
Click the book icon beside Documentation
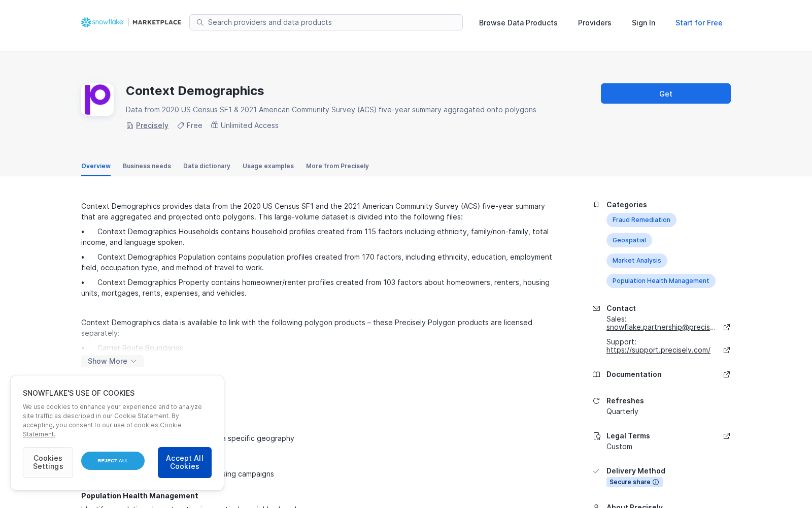(596, 374)
